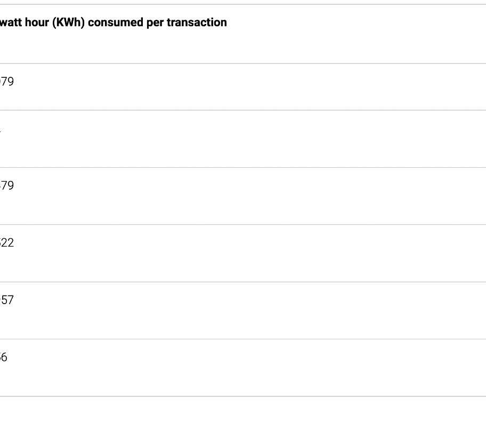Image resolution: width=486 pixels, height=448 pixels.
Task: Select the first row's value ending in 79
Action: coord(7,82)
